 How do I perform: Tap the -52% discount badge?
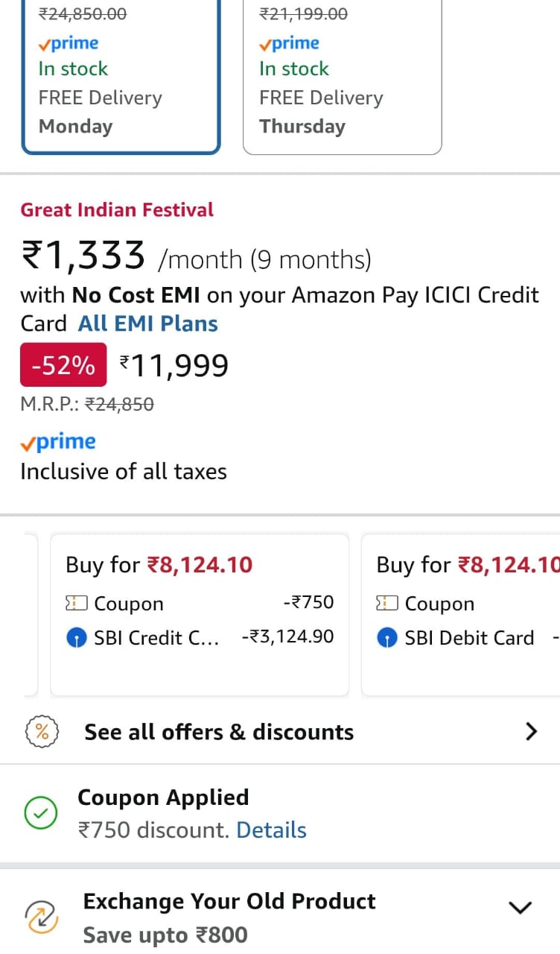[63, 365]
